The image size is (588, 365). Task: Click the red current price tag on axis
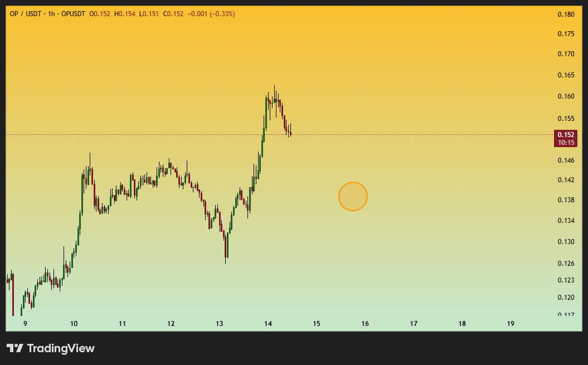[x=566, y=138]
